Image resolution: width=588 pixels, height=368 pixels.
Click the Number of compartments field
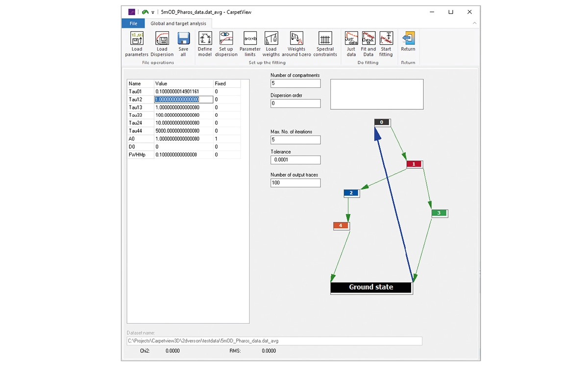coord(295,83)
